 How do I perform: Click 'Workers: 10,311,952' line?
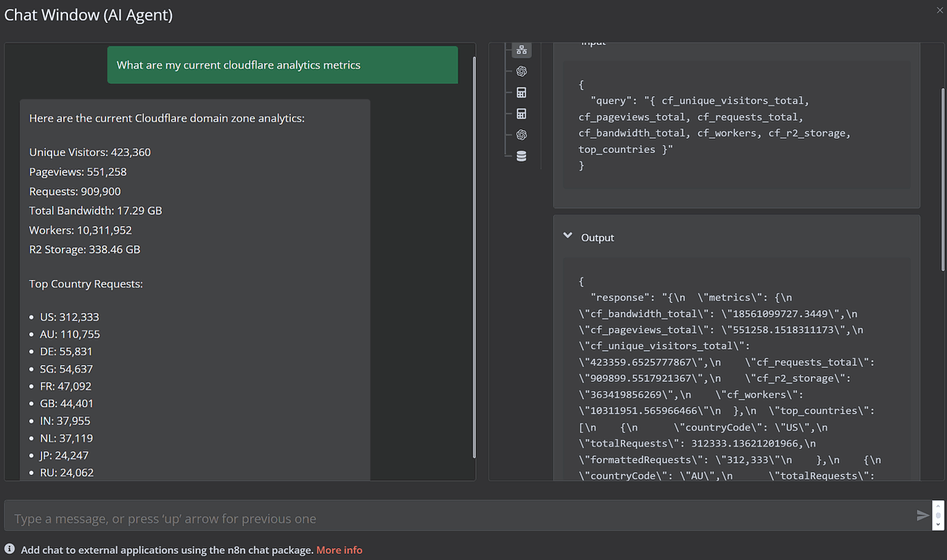point(80,230)
